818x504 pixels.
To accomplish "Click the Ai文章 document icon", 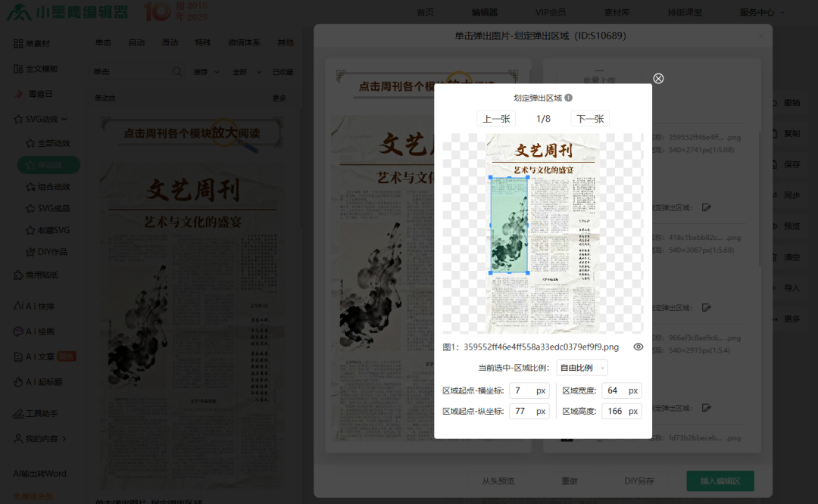I will 18,356.
